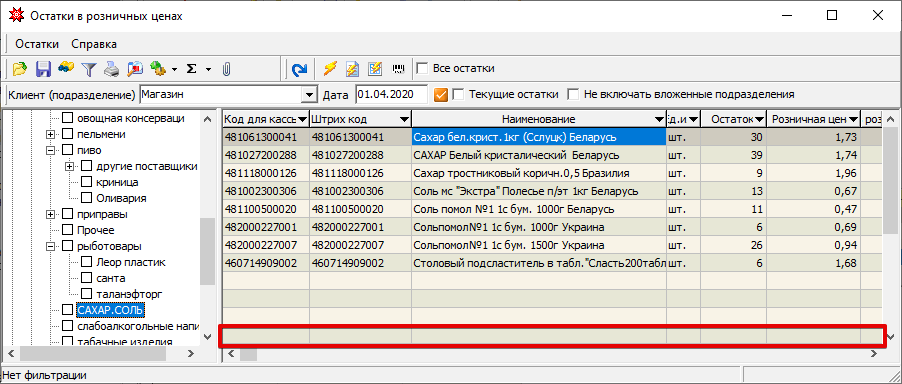
Task: Click the Код для кассы column header
Action: coord(266,120)
